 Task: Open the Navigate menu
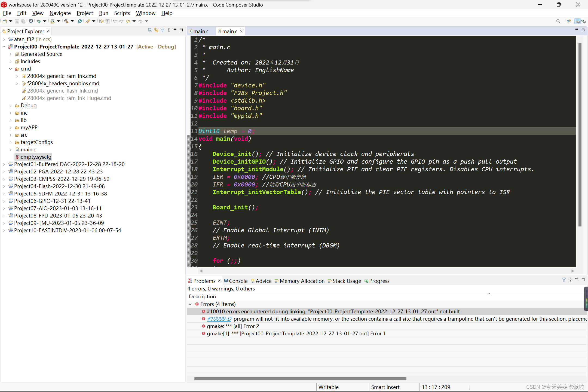[60, 13]
